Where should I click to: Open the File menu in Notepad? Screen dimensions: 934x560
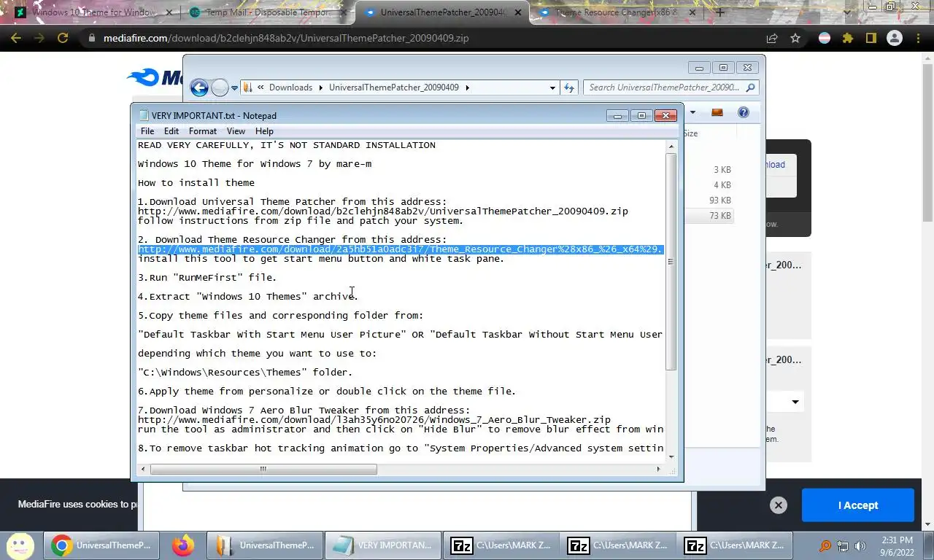[x=147, y=131]
